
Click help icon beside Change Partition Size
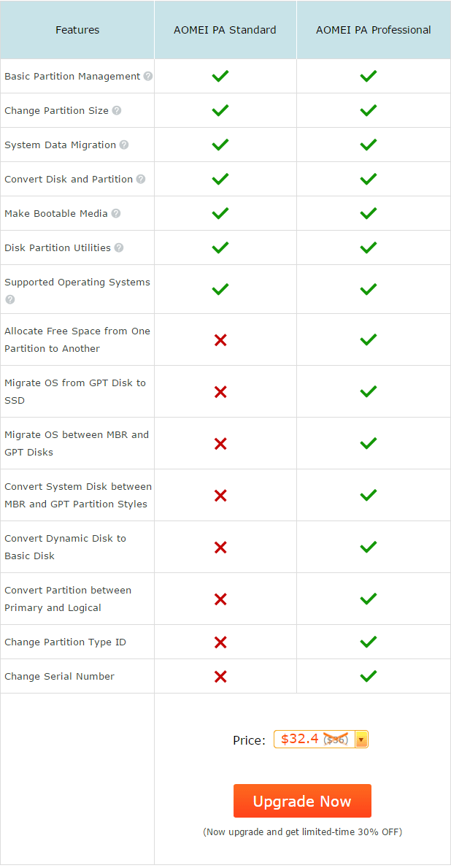point(116,111)
